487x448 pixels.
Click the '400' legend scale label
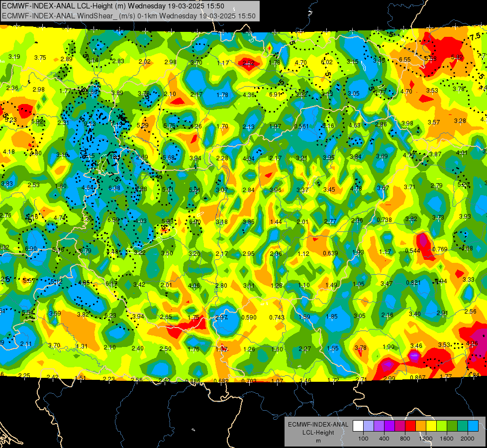tap(384, 439)
